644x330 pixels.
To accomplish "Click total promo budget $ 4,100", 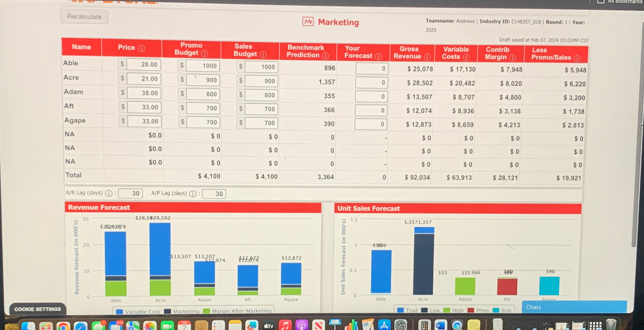I will pyautogui.click(x=209, y=176).
